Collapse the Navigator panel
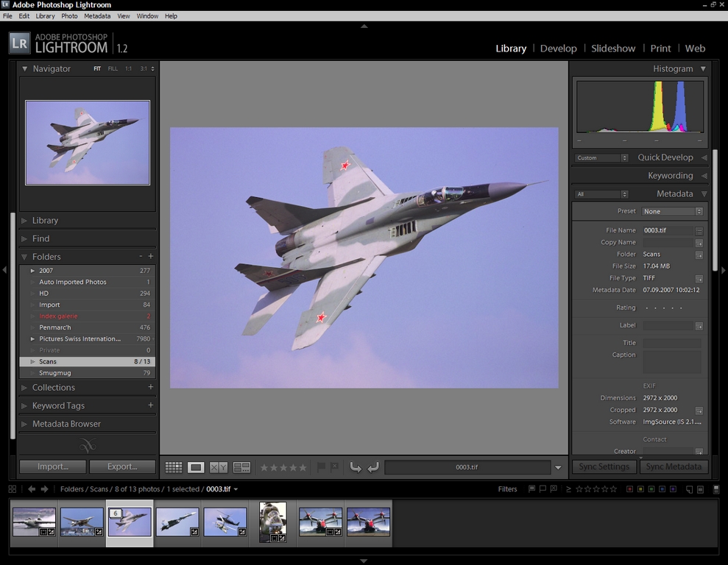728x565 pixels. coord(24,68)
